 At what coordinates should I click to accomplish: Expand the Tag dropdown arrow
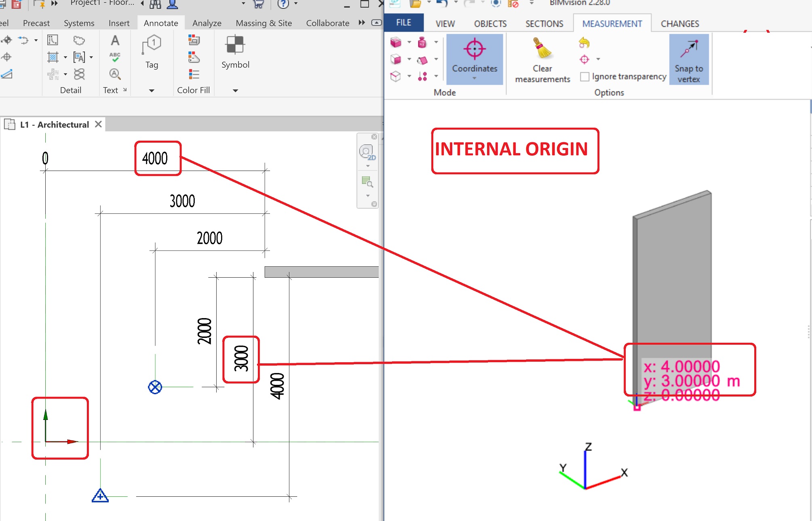[152, 90]
